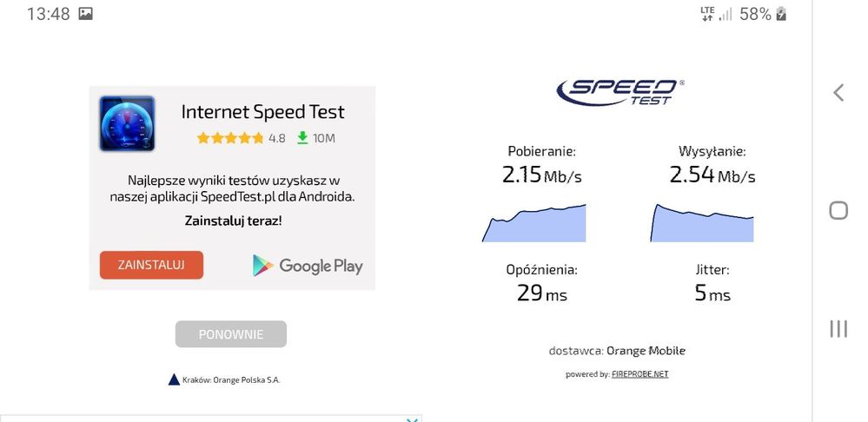Viewport: 868px width, 422px height.
Task: Tap the Wysyłanie upload speed graph
Action: (x=702, y=223)
